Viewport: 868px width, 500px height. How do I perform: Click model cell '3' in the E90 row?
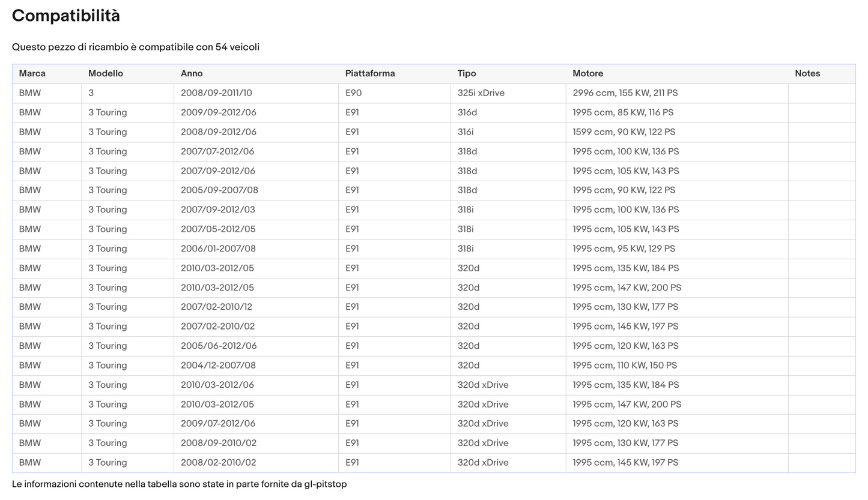(x=128, y=93)
